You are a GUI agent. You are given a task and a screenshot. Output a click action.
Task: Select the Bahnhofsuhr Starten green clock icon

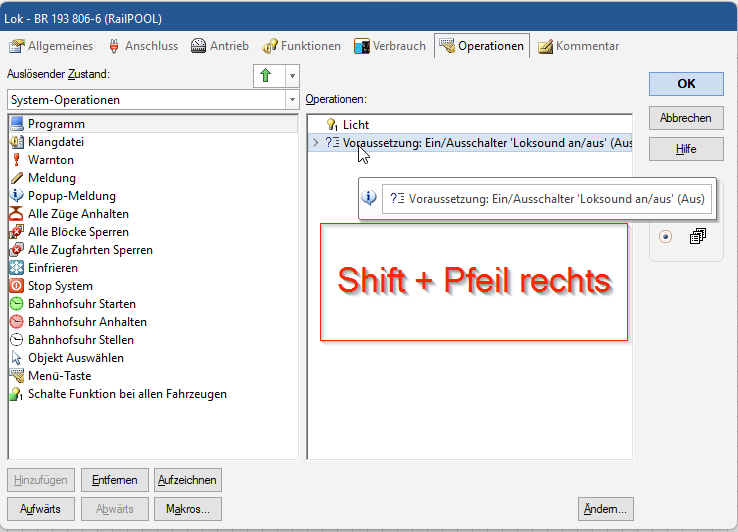tap(16, 304)
